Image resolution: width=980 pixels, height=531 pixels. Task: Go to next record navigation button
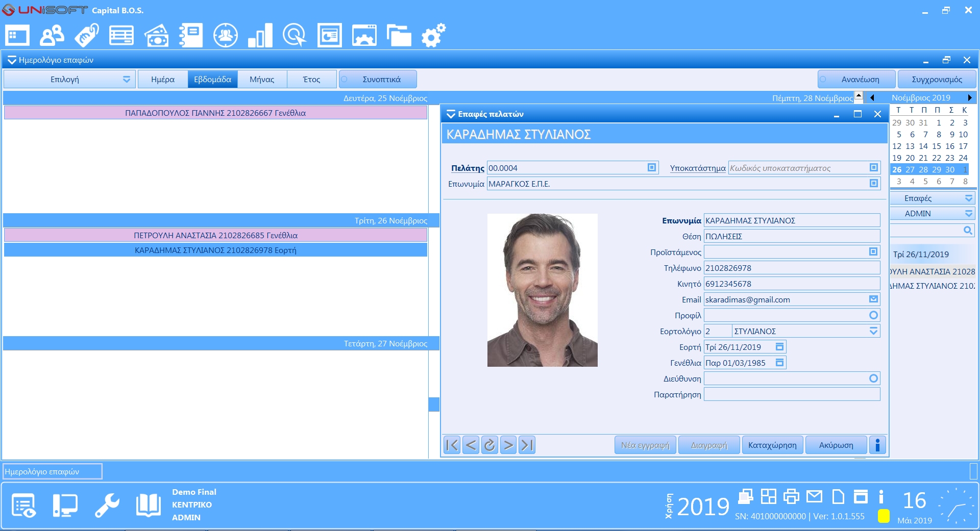[508, 445]
